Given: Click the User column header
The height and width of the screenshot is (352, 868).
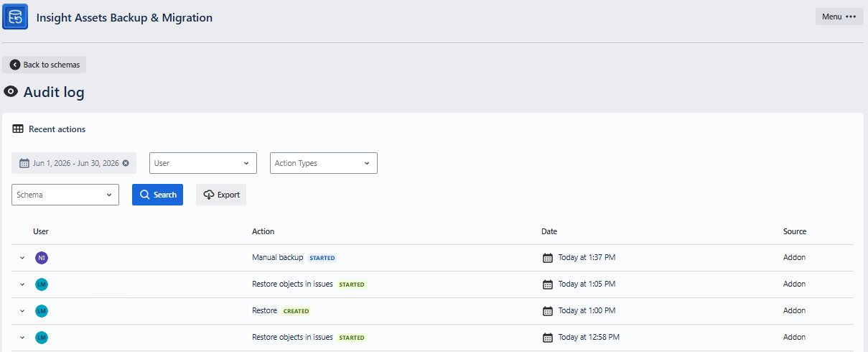Looking at the screenshot, I should coord(41,231).
